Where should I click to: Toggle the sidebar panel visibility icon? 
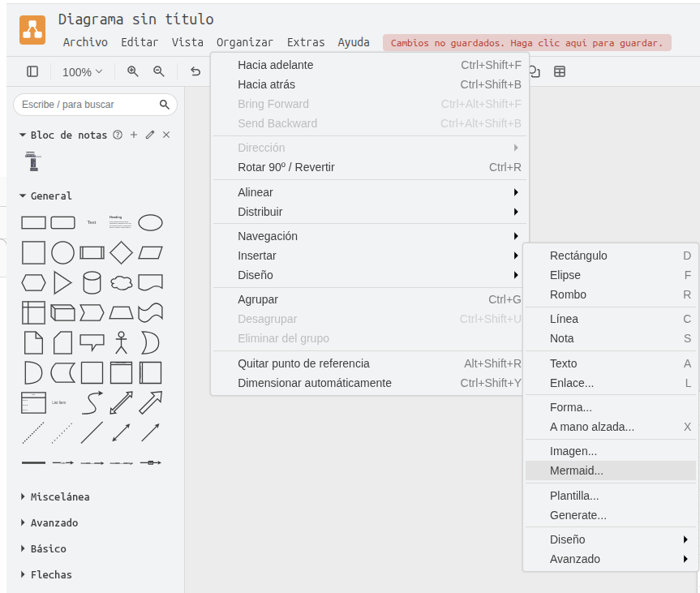click(32, 71)
